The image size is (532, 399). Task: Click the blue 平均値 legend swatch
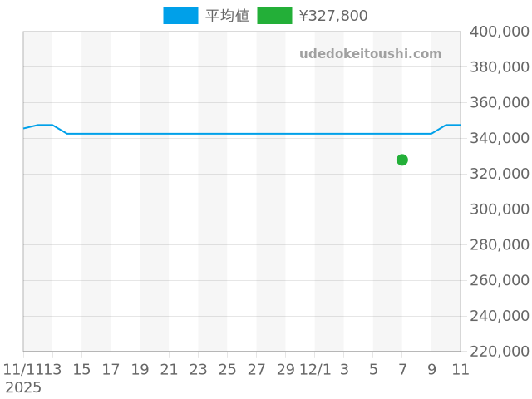[180, 16]
